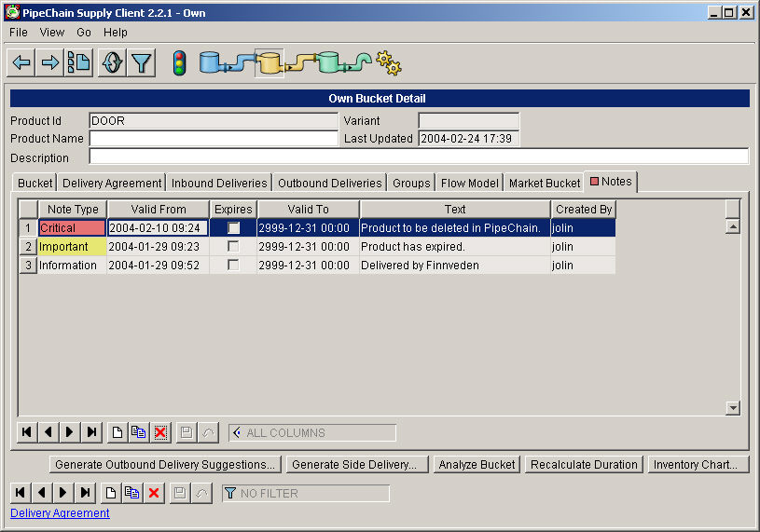760x532 pixels.
Task: Go to next note in Notes navigation bar
Action: (x=70, y=432)
